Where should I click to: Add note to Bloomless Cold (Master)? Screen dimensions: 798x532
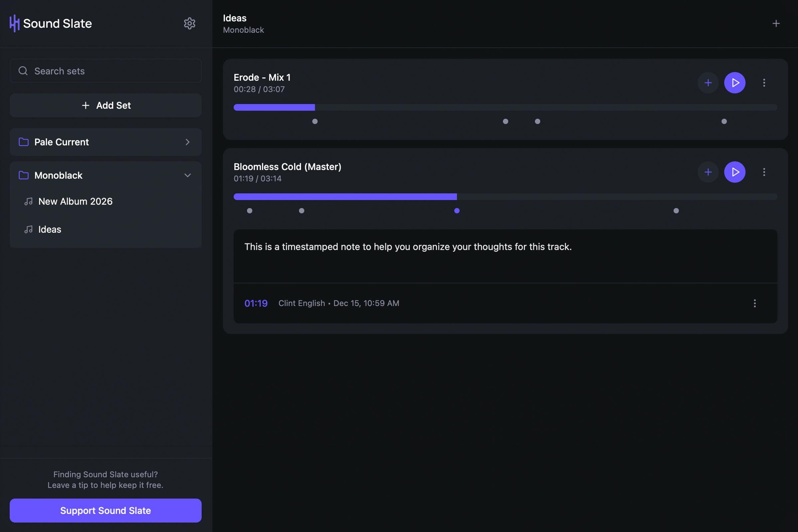[x=708, y=172]
